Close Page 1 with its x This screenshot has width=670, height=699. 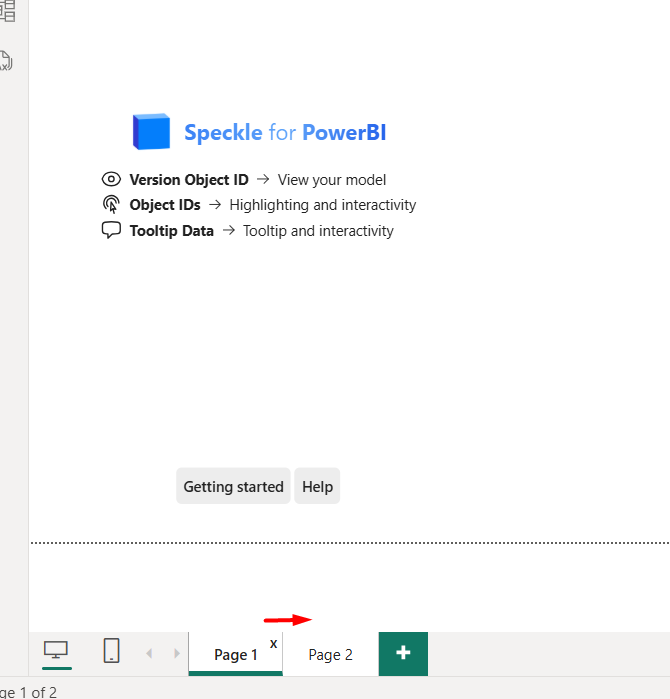[x=274, y=644]
